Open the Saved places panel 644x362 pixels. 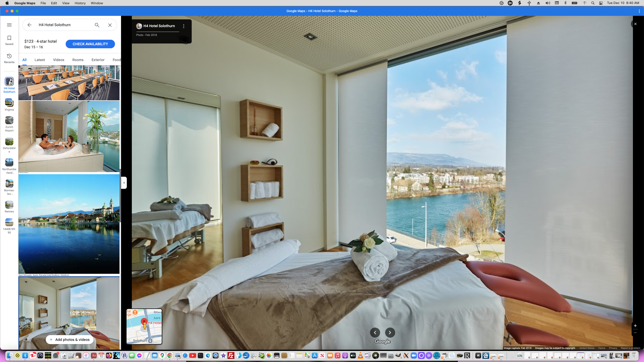coord(9,40)
